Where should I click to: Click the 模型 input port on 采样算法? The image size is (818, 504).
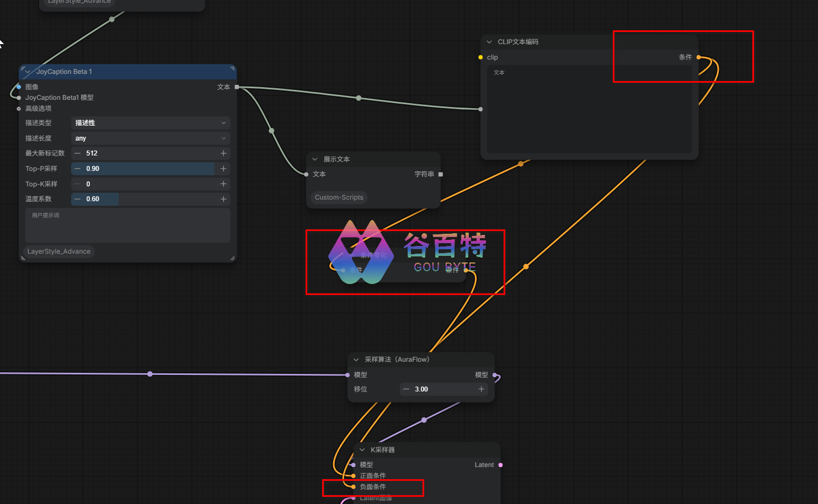[347, 375]
